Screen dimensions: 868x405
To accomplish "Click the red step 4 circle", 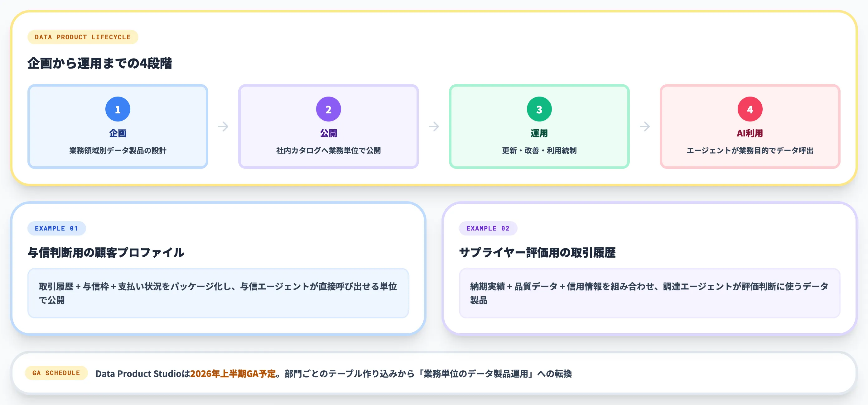I will (750, 109).
